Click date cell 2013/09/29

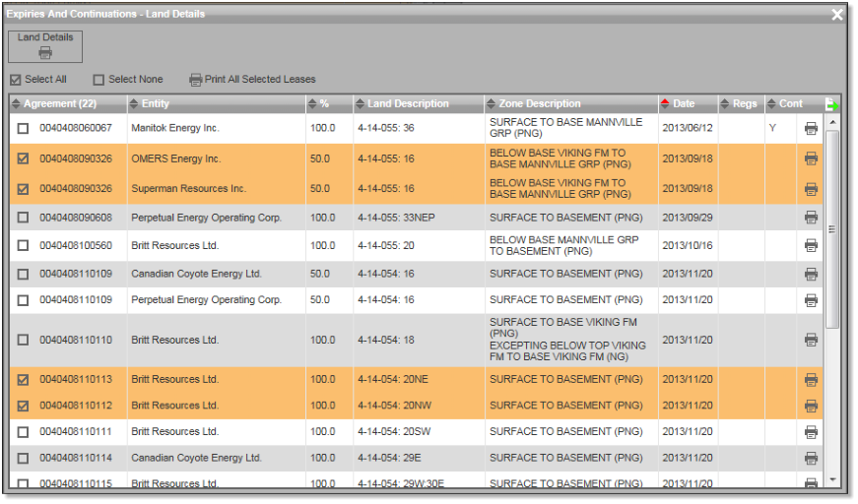(688, 218)
